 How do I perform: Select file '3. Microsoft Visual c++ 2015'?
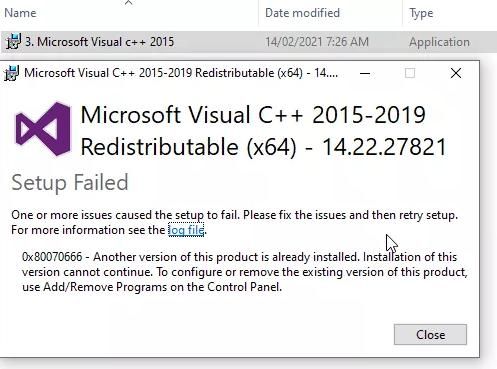click(x=99, y=42)
